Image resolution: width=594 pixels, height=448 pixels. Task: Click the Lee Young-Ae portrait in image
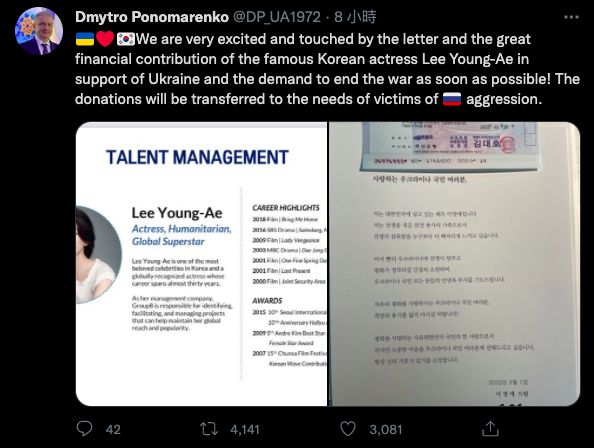99,254
